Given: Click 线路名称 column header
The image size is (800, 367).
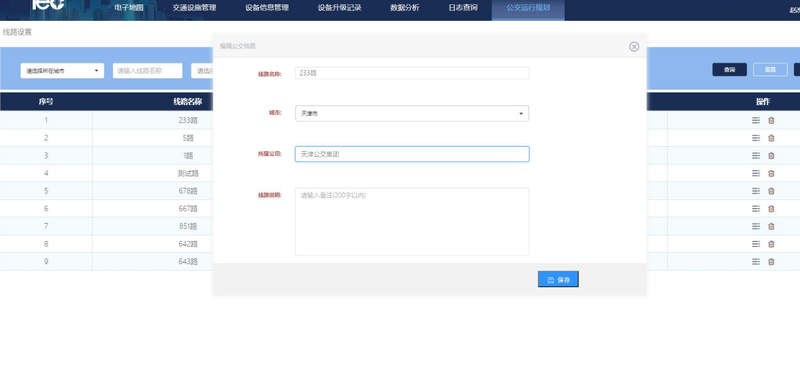Looking at the screenshot, I should click(x=188, y=102).
